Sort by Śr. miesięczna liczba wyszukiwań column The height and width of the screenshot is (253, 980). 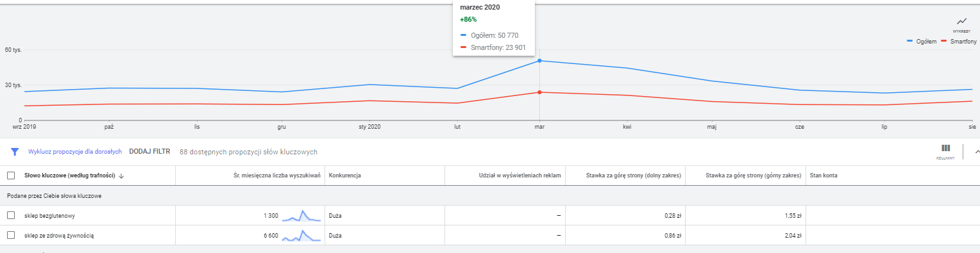click(x=277, y=175)
